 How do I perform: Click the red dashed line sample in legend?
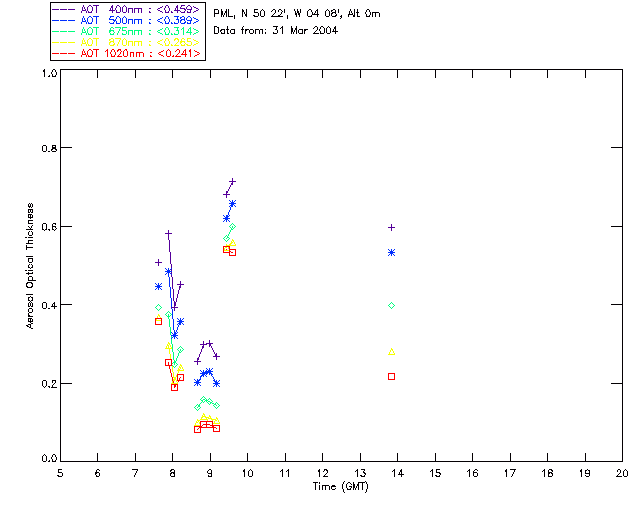point(64,53)
